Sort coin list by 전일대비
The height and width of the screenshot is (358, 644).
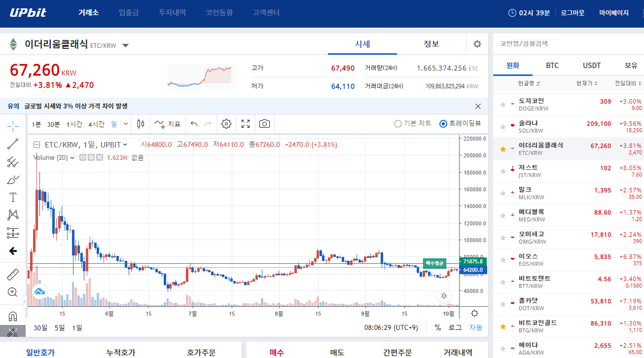[628, 83]
